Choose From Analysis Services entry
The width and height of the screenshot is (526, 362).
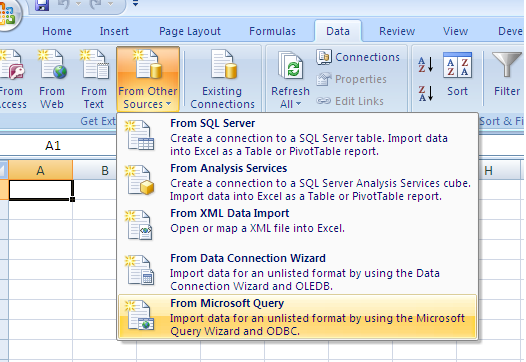coord(298,182)
